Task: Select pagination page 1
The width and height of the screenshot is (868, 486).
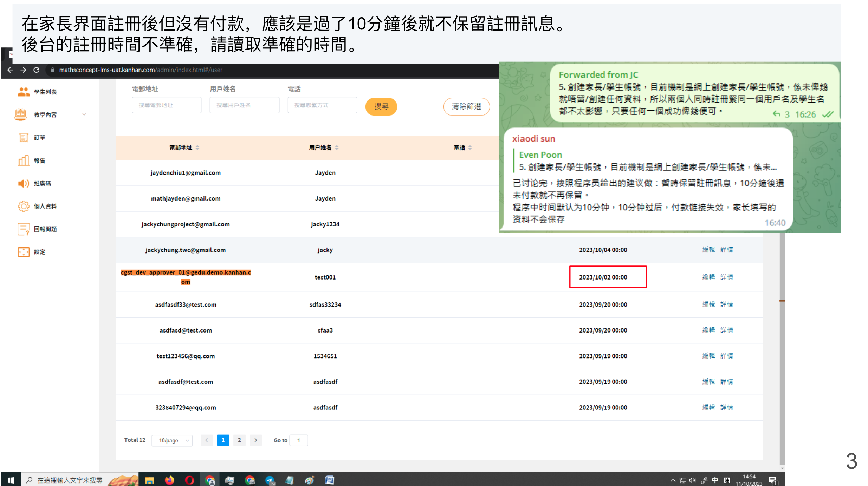Action: tap(223, 440)
